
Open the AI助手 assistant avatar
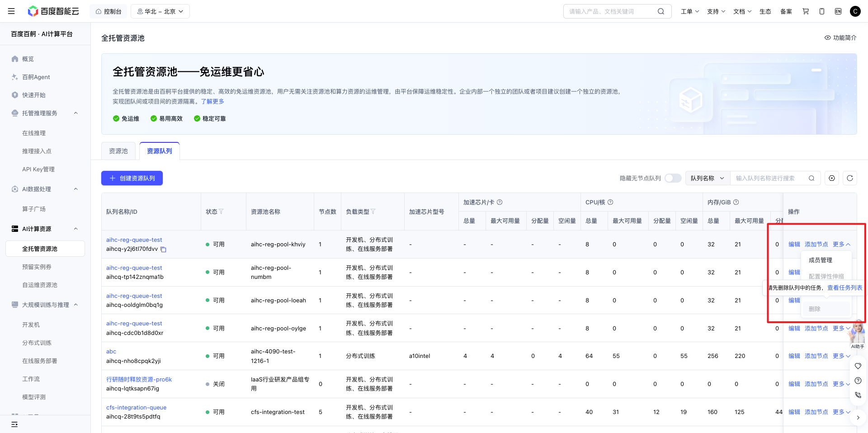[x=857, y=334]
